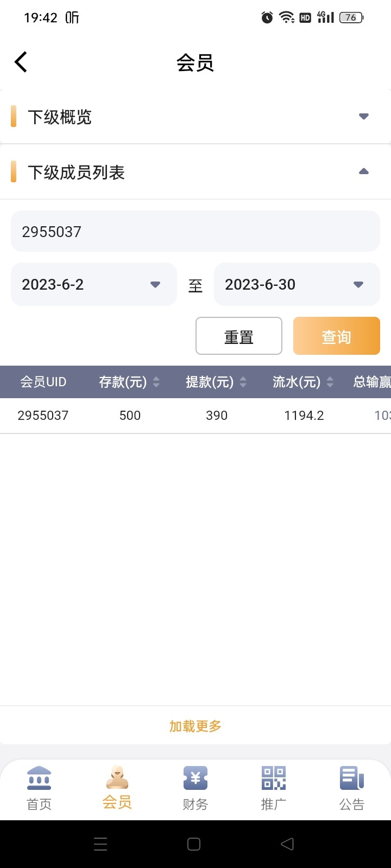Select the 会员 members icon
Screen dimensions: 391x868
point(117,778)
